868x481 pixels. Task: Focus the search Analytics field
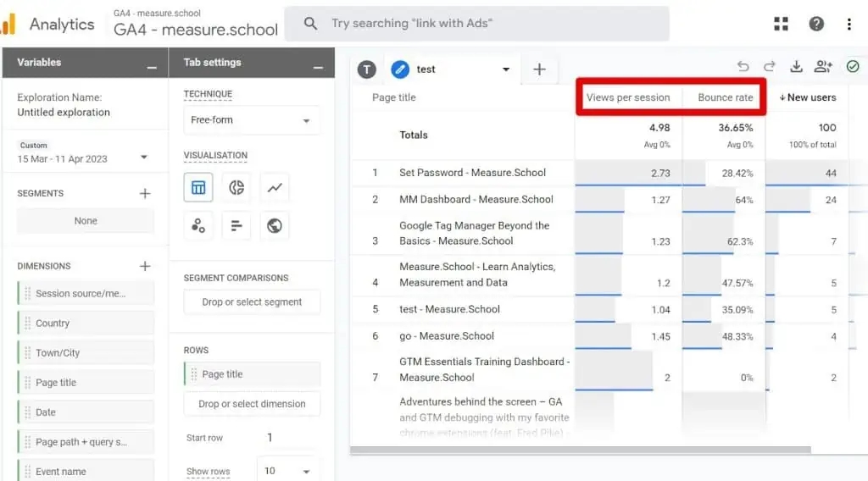[477, 23]
